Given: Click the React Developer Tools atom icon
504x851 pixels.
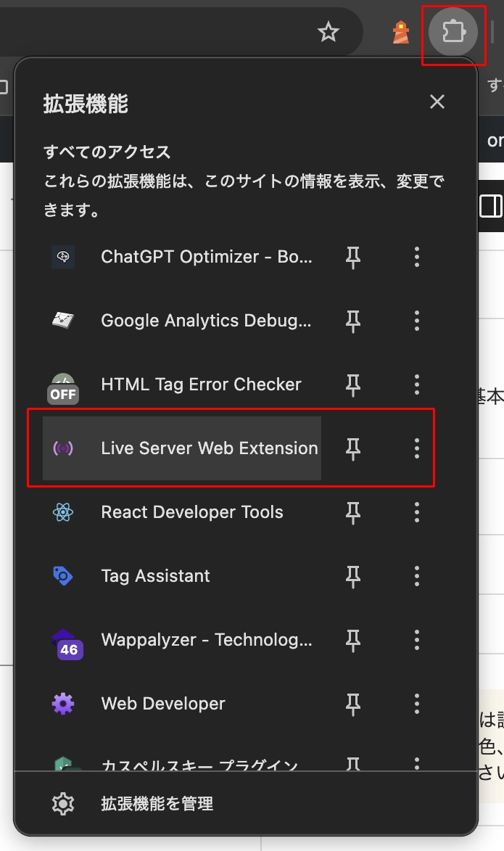Looking at the screenshot, I should pos(64,512).
